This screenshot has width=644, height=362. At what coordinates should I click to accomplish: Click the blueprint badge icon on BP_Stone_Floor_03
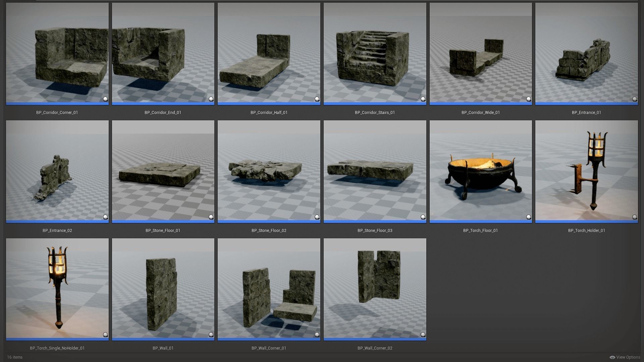pyautogui.click(x=423, y=217)
